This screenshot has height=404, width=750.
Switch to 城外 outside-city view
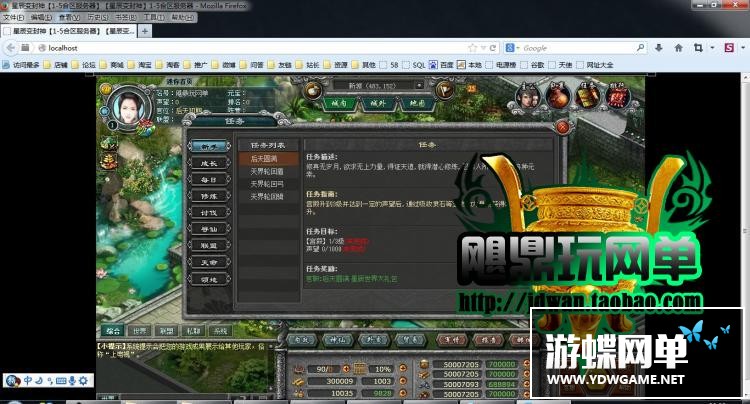(378, 103)
